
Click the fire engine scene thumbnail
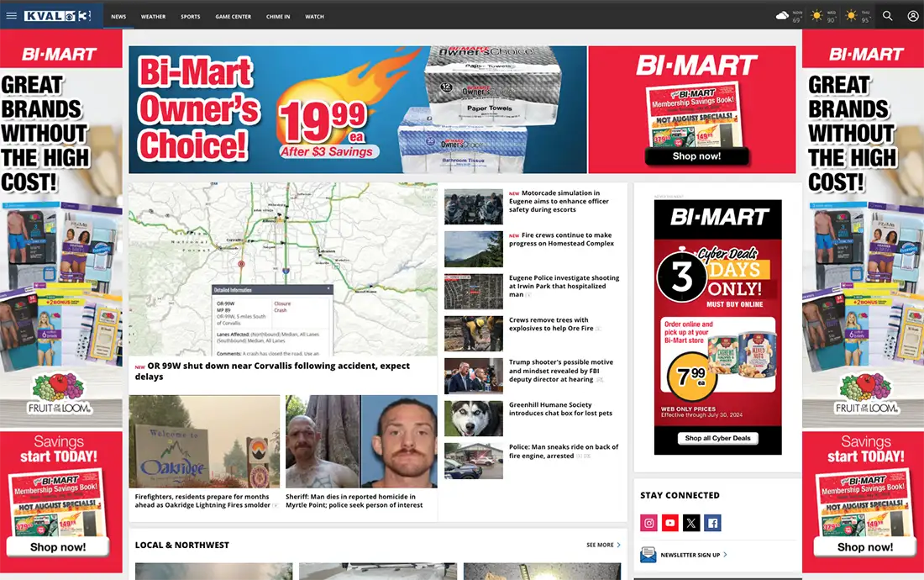[x=474, y=461]
